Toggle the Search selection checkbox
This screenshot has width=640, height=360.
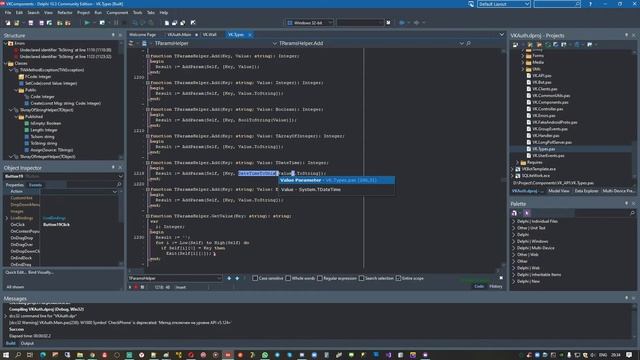point(362,278)
